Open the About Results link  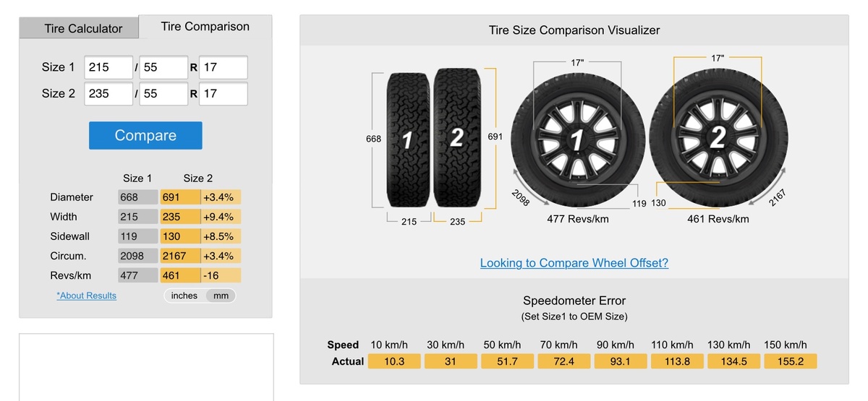click(86, 296)
